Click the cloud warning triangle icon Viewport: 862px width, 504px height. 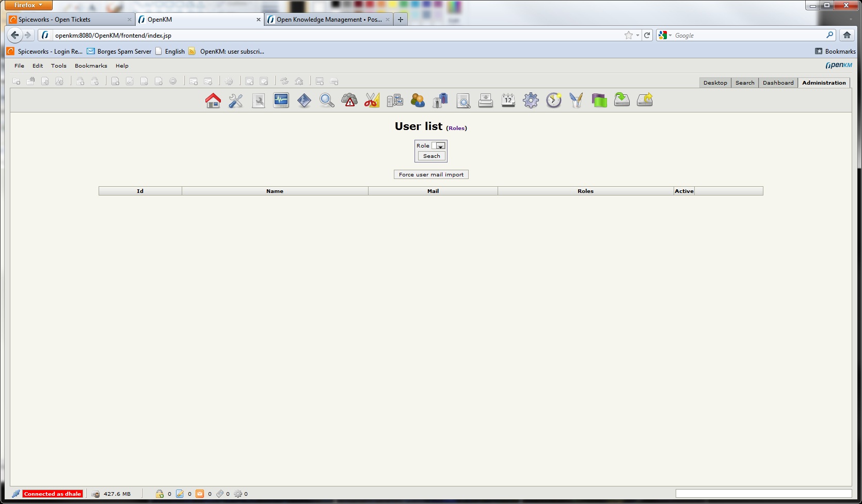(x=349, y=100)
